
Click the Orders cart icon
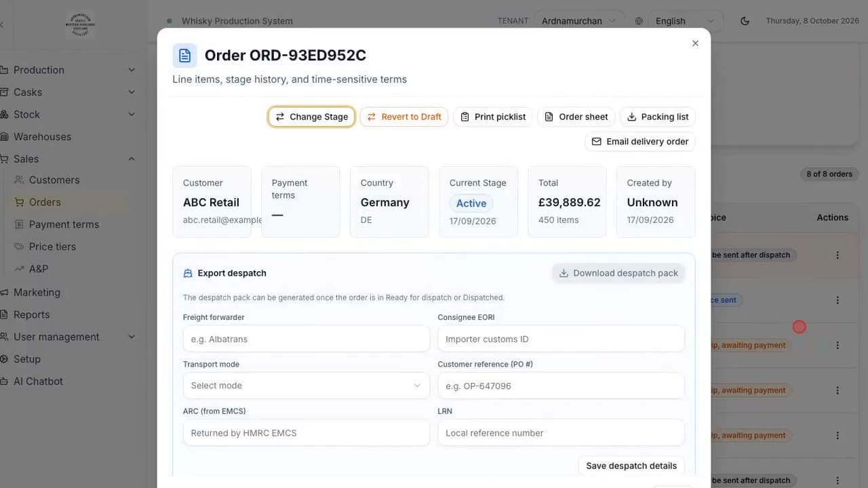(19, 202)
